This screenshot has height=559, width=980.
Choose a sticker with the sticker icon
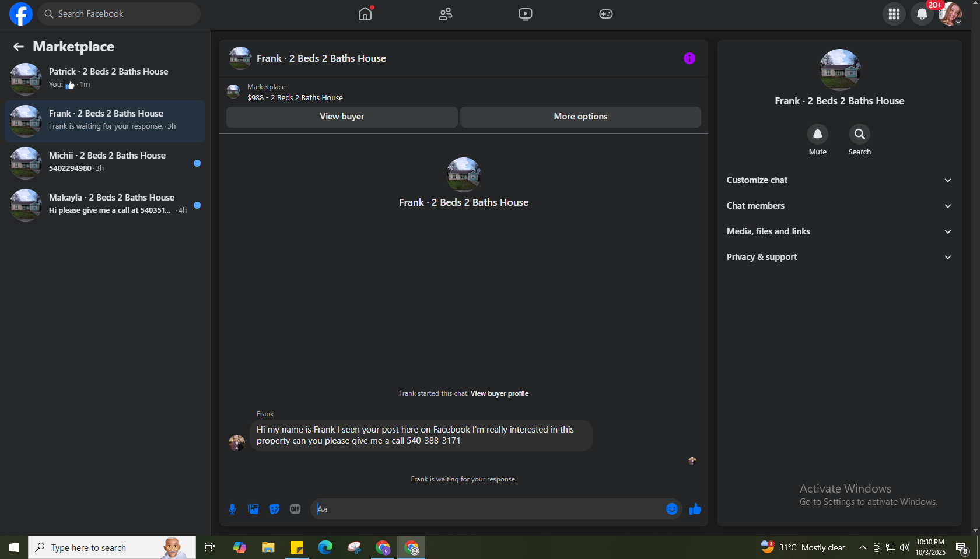click(274, 509)
